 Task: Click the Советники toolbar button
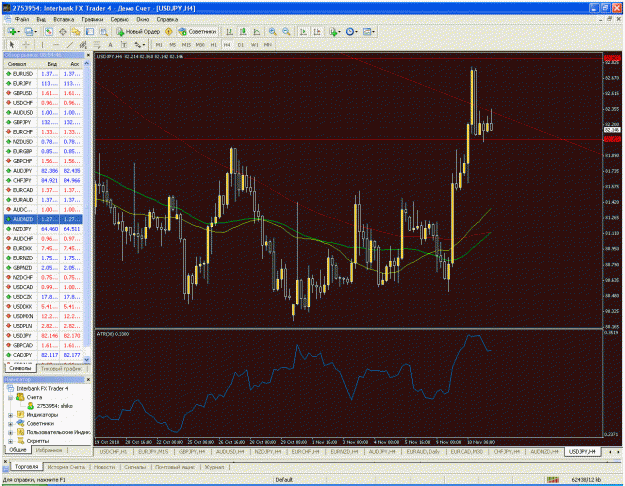click(197, 31)
